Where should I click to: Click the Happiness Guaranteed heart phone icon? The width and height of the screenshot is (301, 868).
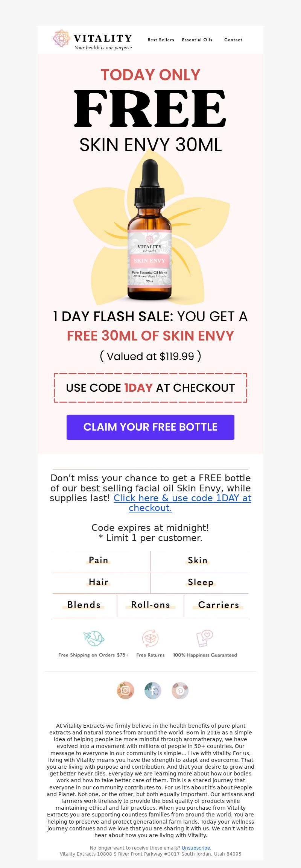205,638
